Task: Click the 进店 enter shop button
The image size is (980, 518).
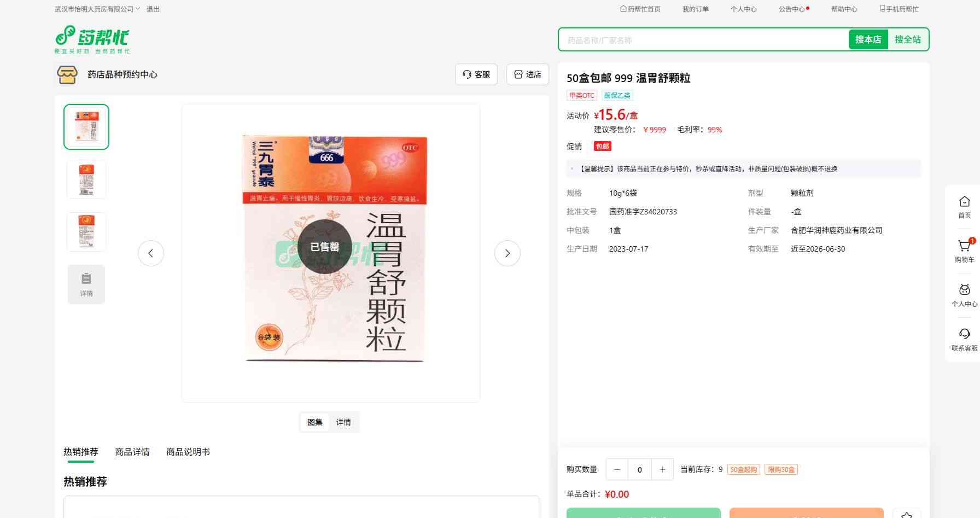Action: click(528, 74)
